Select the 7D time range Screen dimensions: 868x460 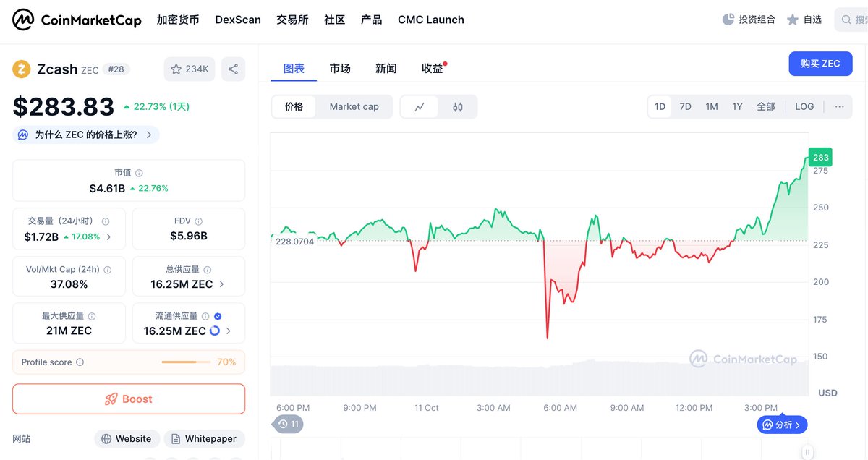685,107
